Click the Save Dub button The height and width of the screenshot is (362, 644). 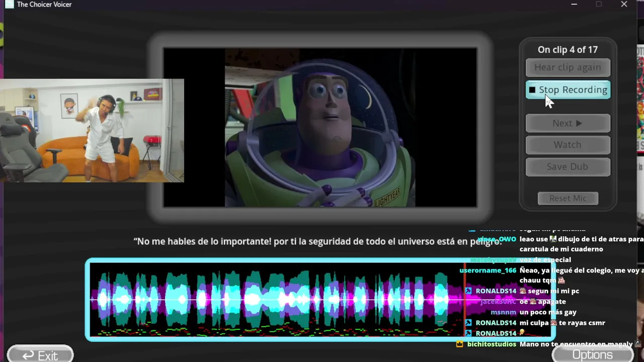[568, 167]
